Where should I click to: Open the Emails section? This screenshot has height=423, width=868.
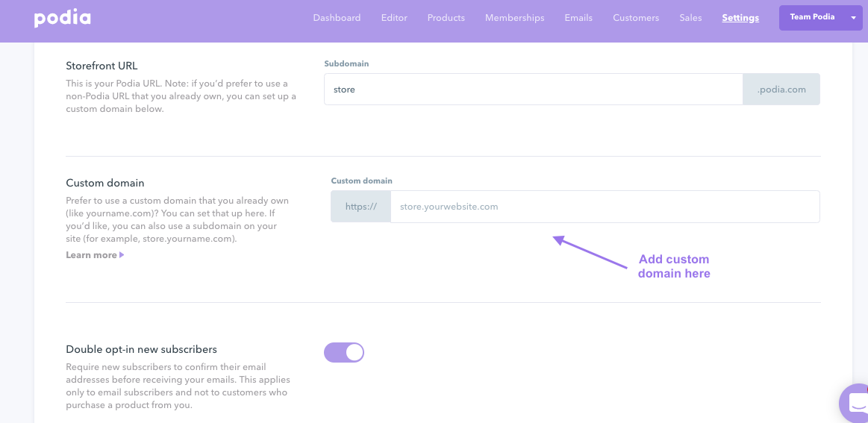click(578, 18)
